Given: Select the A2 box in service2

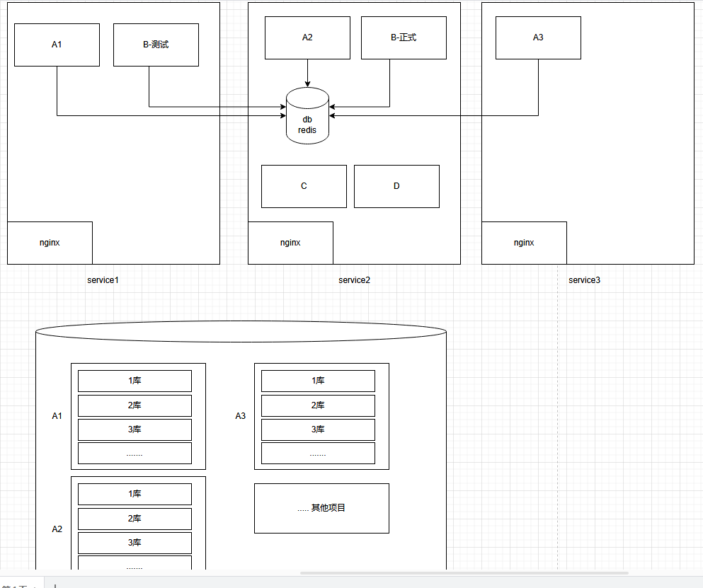Looking at the screenshot, I should (x=307, y=38).
